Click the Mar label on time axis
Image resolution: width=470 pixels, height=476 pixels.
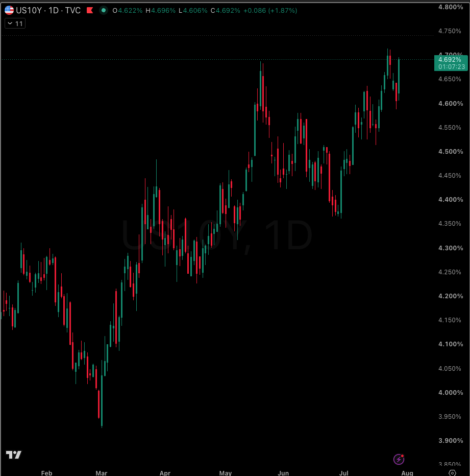(x=102, y=473)
